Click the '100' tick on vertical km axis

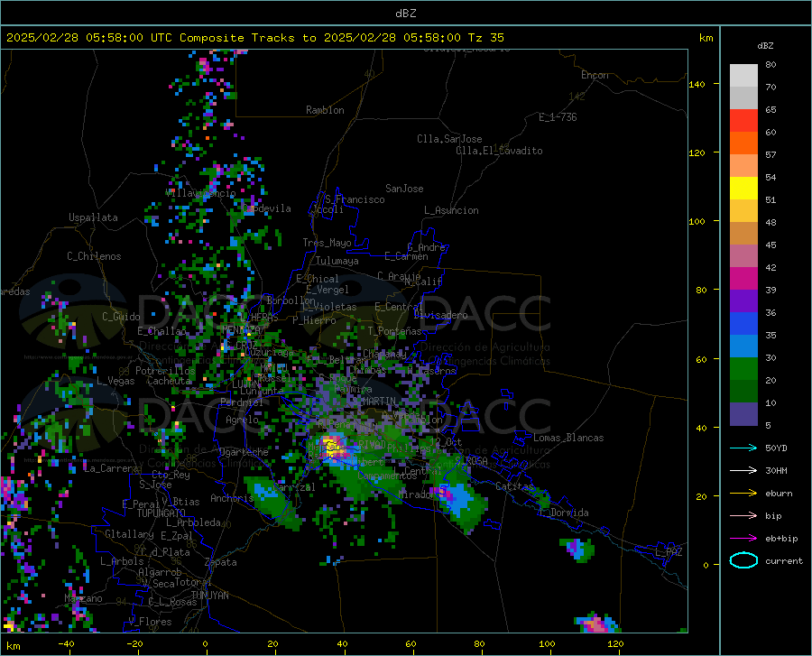click(x=697, y=222)
